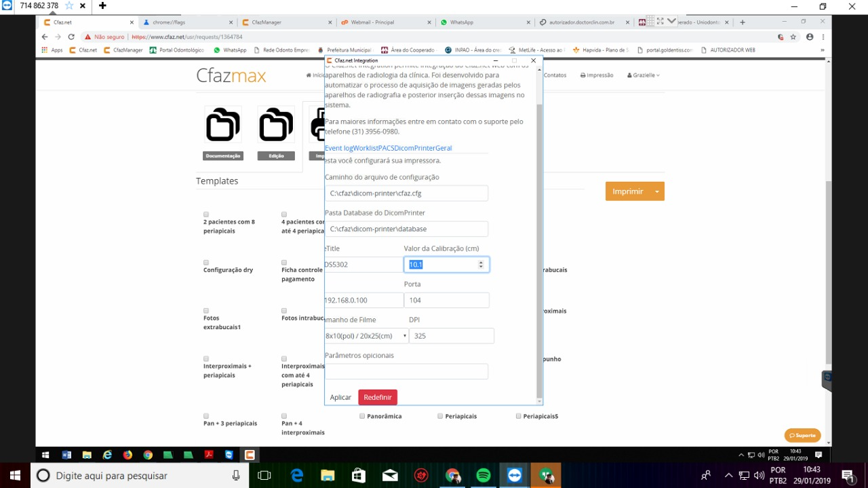Click the browser page vertical scrollbar
The image size is (868, 488).
(829, 271)
